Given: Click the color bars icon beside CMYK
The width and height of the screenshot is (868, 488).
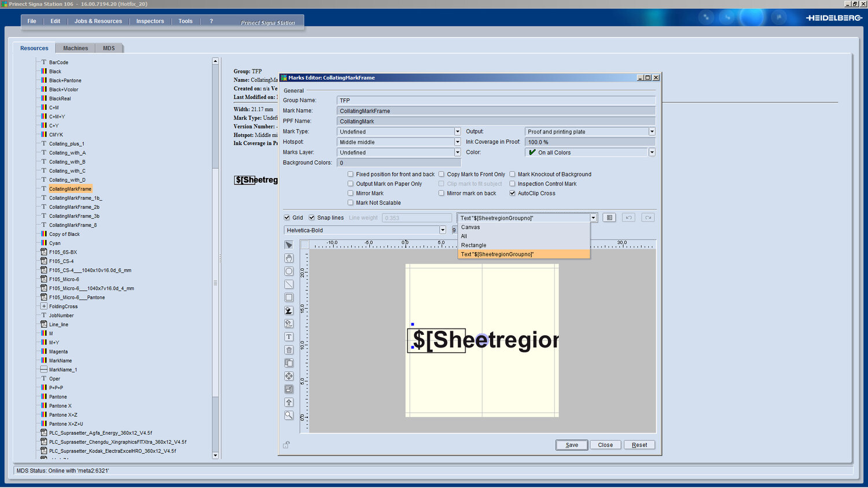Looking at the screenshot, I should [43, 134].
